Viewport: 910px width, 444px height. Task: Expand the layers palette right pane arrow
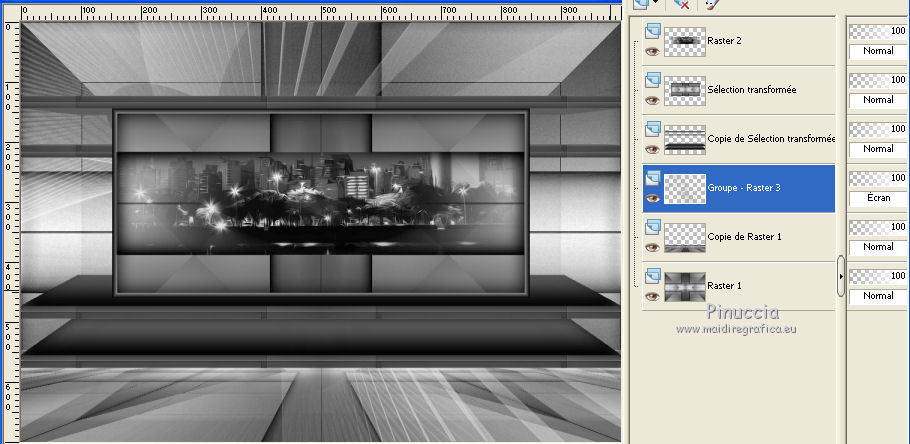pyautogui.click(x=841, y=276)
